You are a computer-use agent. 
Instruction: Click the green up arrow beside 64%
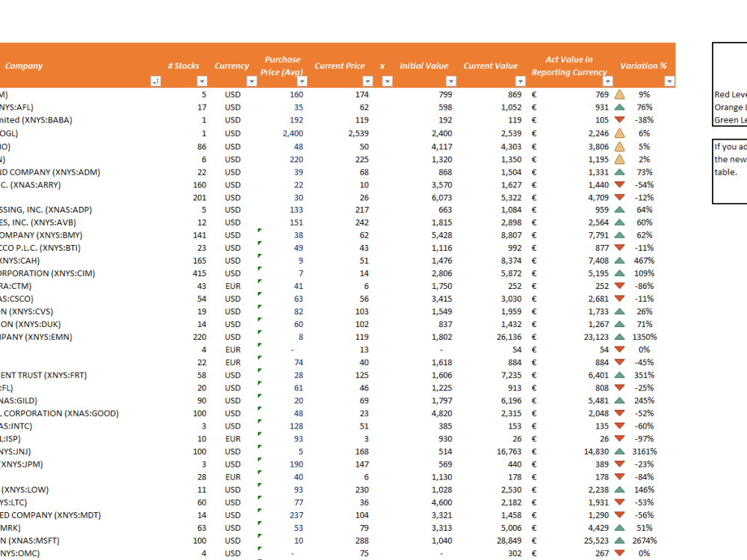click(x=619, y=210)
